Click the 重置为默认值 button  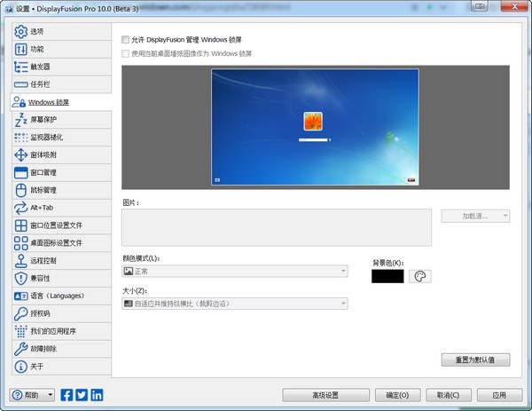tap(475, 360)
